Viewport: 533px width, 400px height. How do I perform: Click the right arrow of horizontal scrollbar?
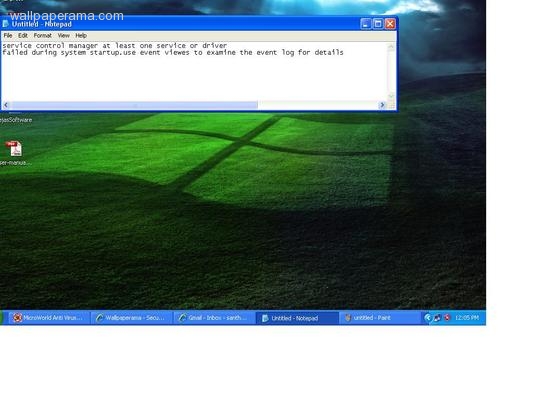[382, 105]
